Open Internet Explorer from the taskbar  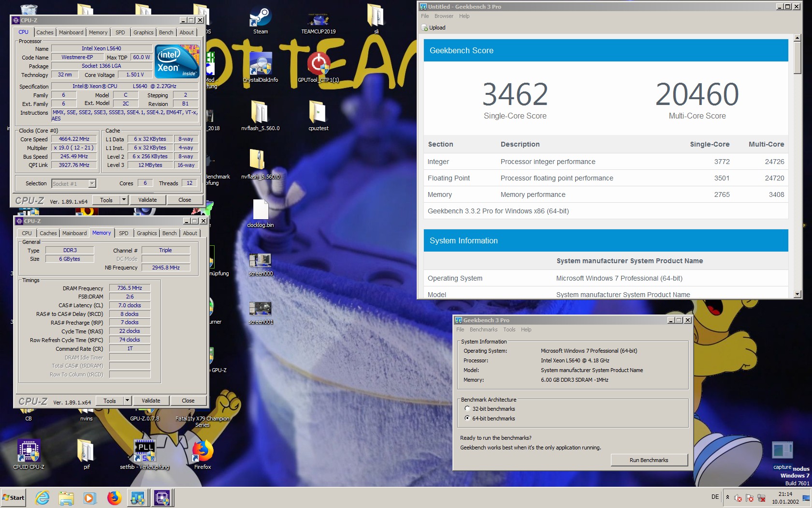(x=42, y=497)
